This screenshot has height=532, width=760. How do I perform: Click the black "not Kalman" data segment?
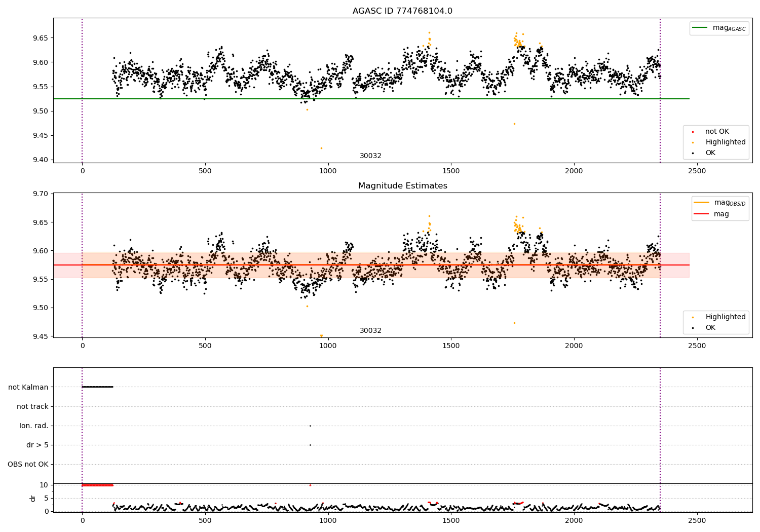pos(97,387)
